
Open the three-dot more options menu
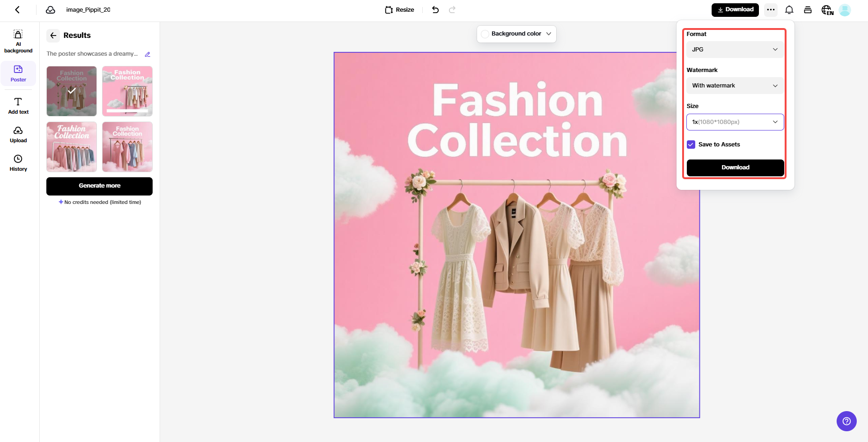click(x=771, y=10)
